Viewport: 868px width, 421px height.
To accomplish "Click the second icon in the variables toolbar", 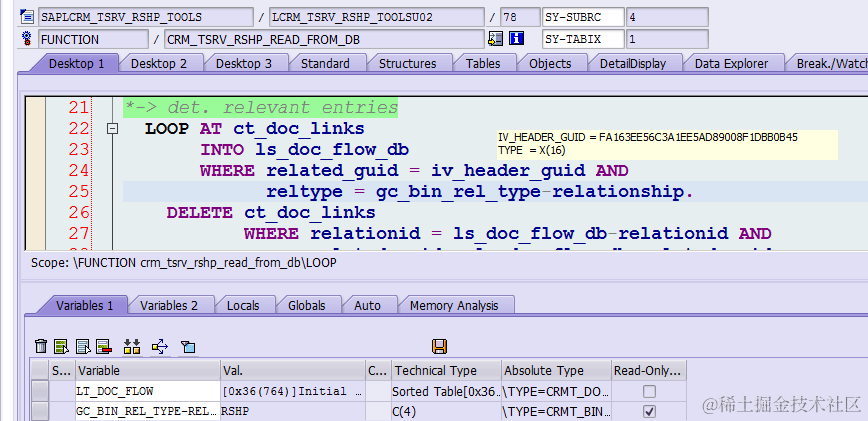I will (x=61, y=347).
